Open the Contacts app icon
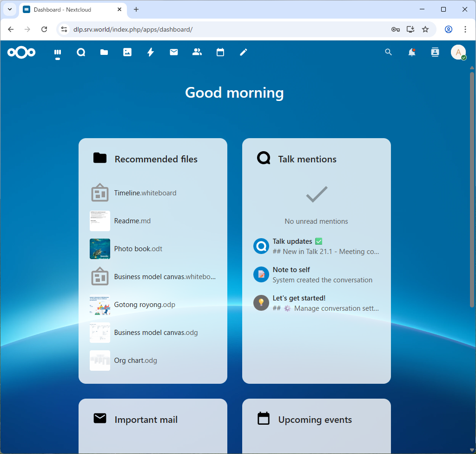 [197, 53]
